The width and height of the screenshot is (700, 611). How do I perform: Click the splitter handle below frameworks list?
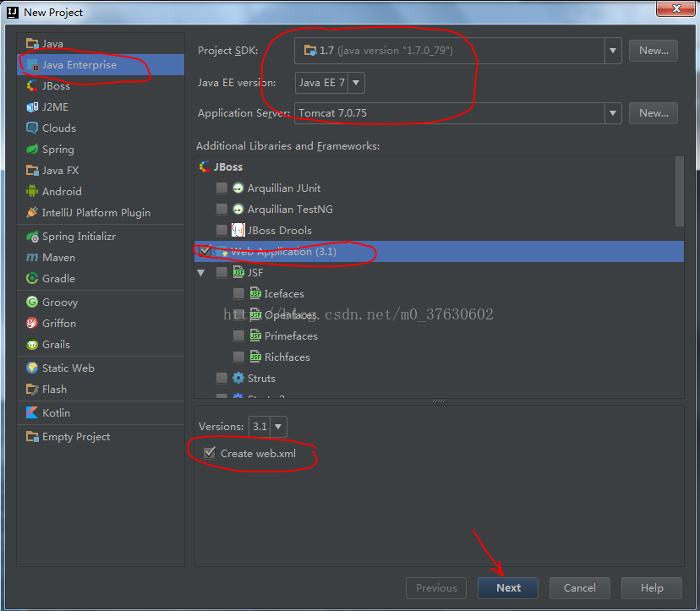click(x=439, y=401)
